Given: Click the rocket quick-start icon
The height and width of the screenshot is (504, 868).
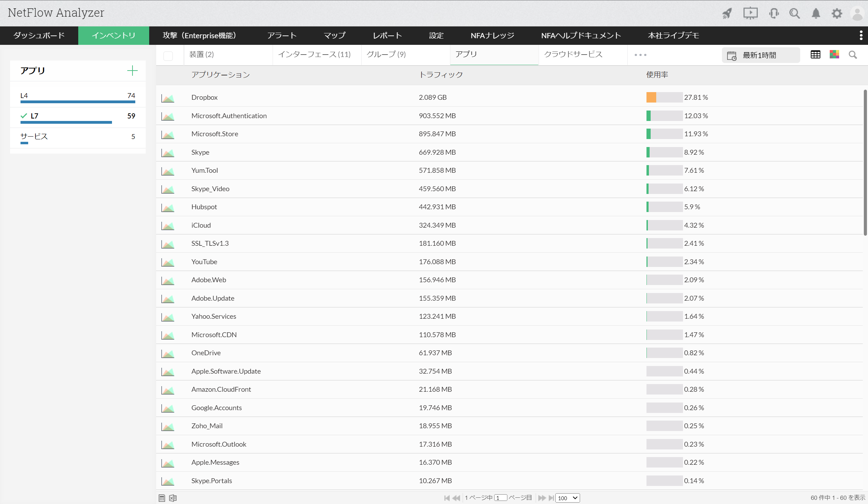Looking at the screenshot, I should click(x=727, y=14).
